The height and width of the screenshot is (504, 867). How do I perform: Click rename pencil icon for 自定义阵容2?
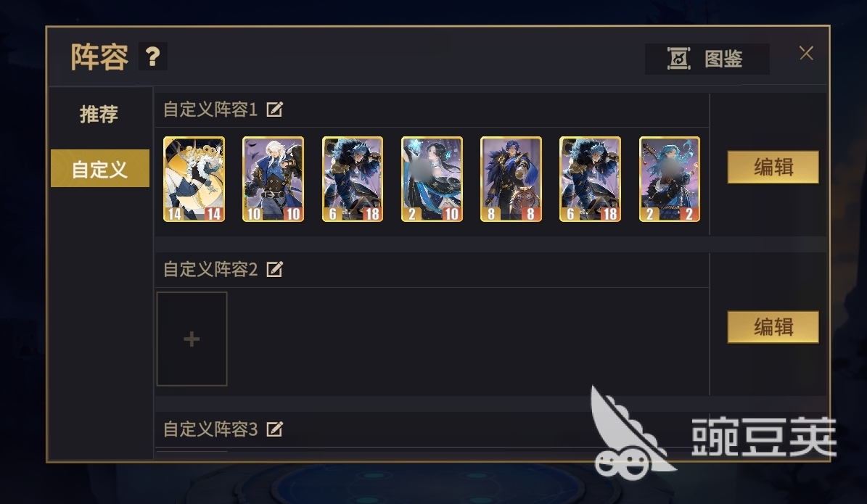coord(274,269)
